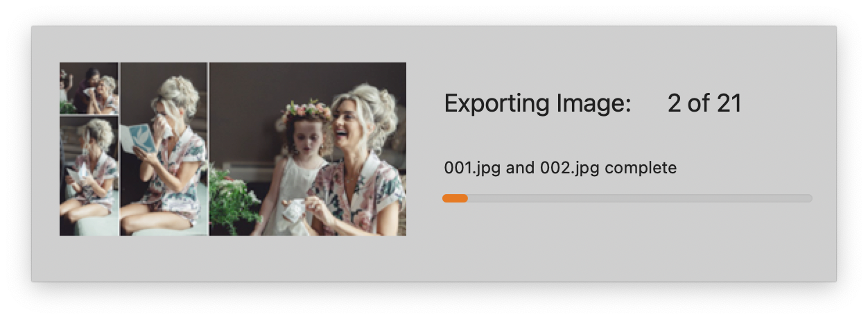This screenshot has width=868, height=319.
Task: Click the "2 of 21" export counter
Action: [x=704, y=103]
